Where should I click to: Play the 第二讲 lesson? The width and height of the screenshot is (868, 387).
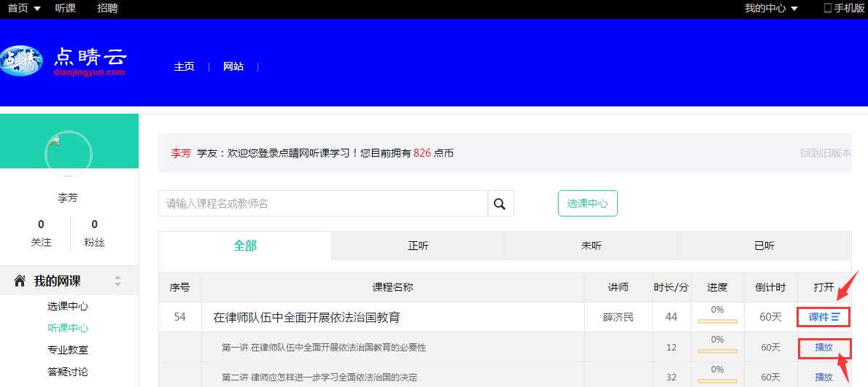coord(824,378)
